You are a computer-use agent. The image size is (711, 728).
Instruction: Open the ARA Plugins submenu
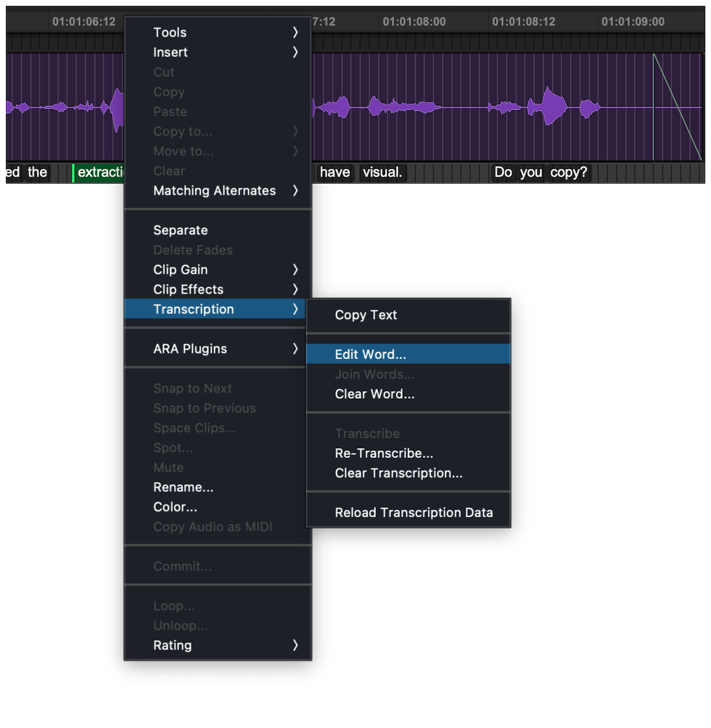190,349
